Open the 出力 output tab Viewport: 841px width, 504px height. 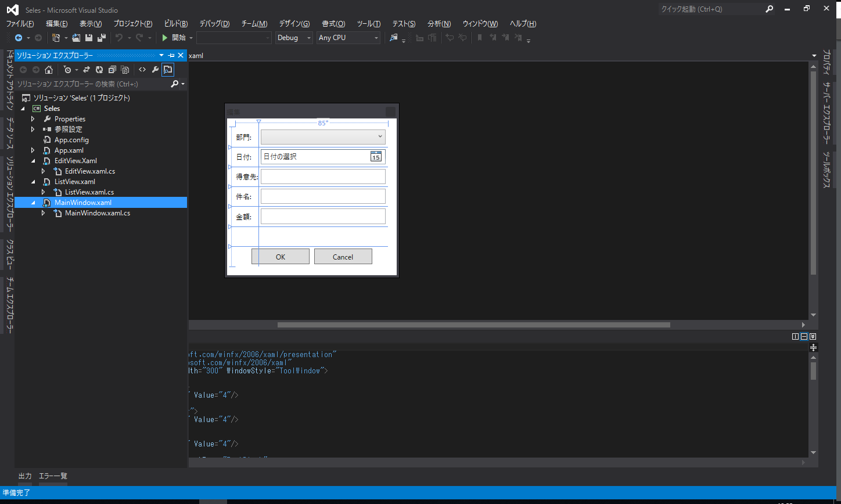point(25,476)
